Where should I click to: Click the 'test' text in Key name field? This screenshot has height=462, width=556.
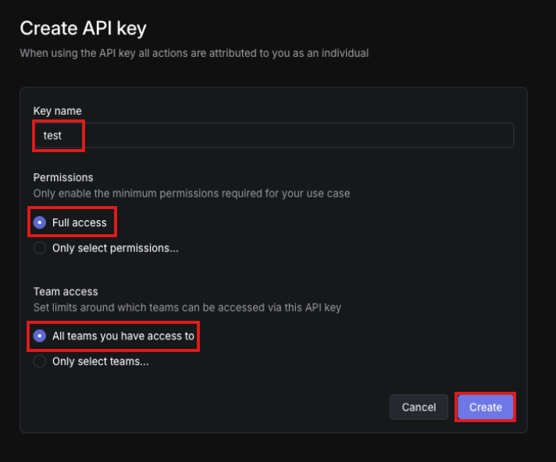[x=52, y=135]
